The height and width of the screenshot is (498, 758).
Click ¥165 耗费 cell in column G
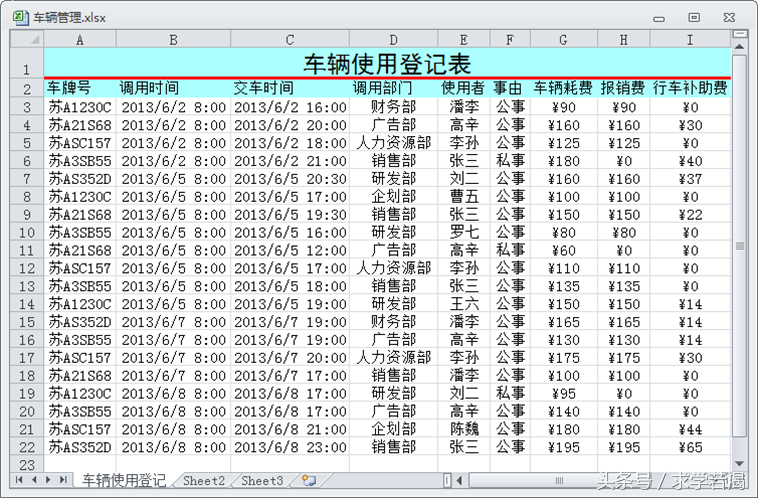pos(564,322)
